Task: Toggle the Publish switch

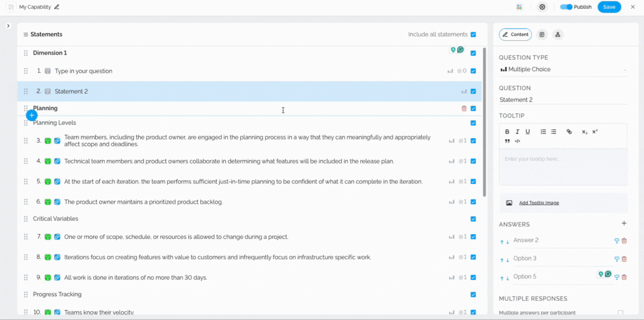Action: 566,7
